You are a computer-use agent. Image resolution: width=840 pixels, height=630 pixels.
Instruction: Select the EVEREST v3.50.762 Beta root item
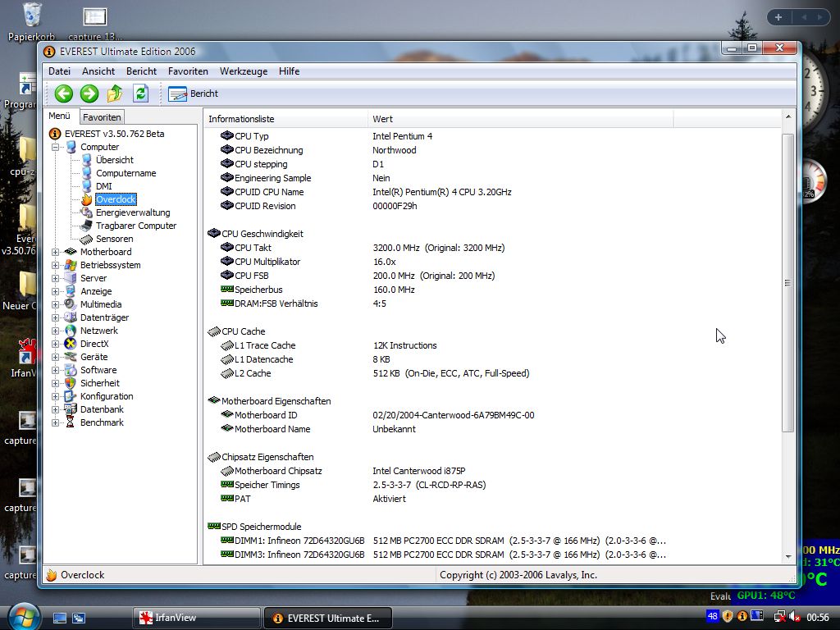(114, 134)
